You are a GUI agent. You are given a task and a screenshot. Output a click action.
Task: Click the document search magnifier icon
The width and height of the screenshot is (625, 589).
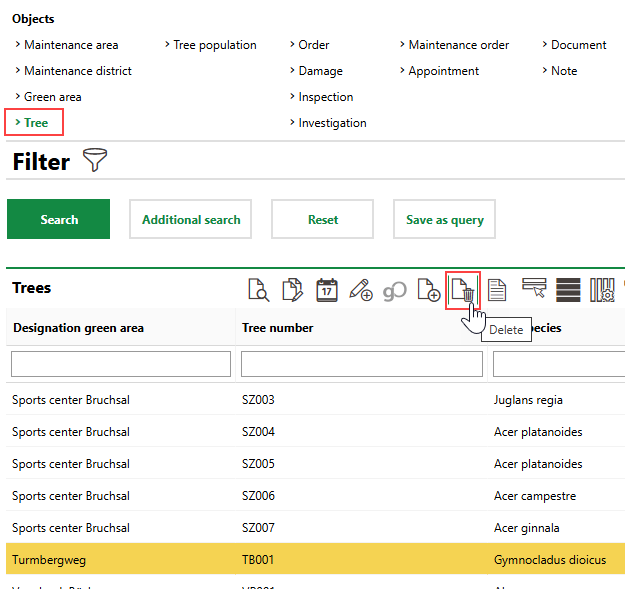258,290
